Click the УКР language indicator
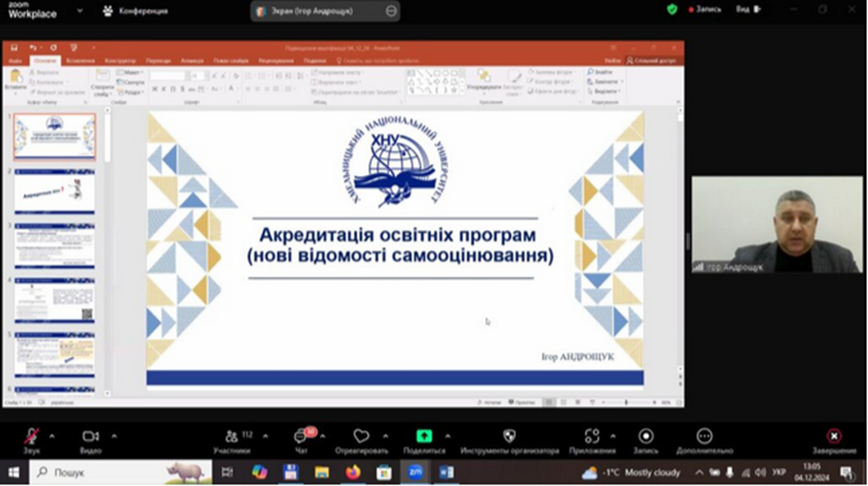This screenshot has width=868, height=486. (x=779, y=473)
